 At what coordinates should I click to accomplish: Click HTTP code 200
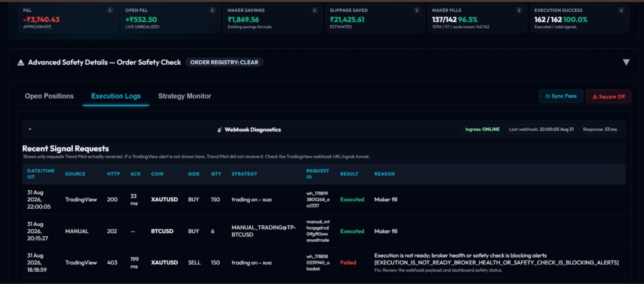(112, 200)
